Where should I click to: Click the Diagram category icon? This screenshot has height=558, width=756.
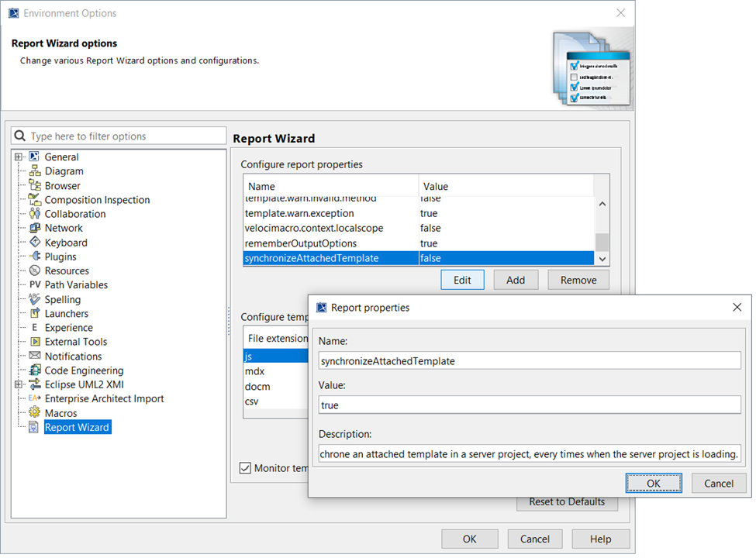tap(35, 170)
